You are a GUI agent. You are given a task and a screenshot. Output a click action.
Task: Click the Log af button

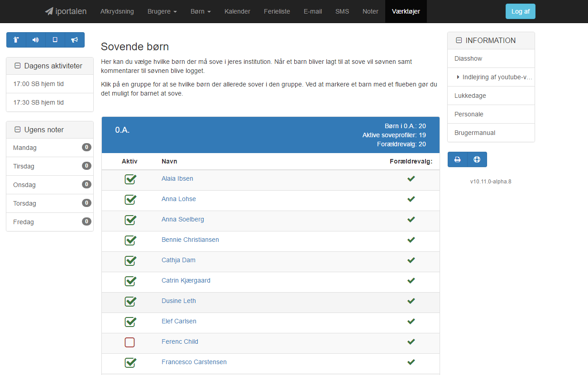(521, 11)
